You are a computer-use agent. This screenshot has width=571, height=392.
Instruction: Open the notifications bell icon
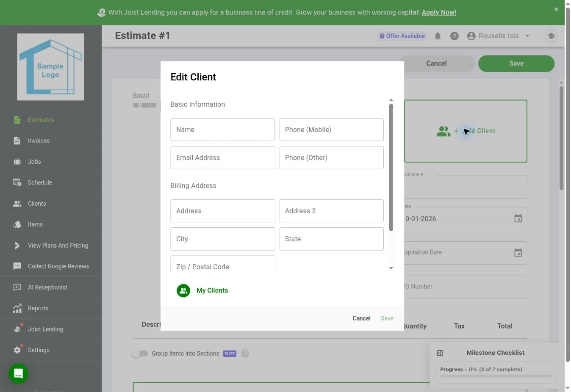tap(438, 36)
